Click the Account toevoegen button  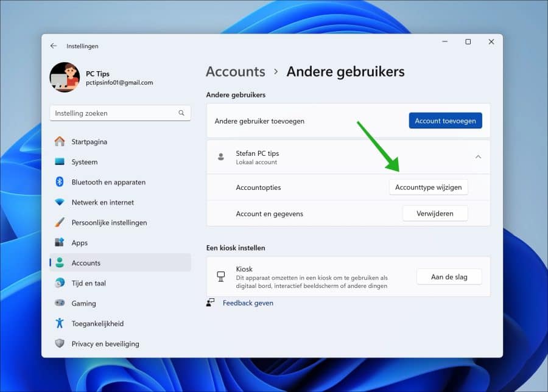(x=445, y=121)
